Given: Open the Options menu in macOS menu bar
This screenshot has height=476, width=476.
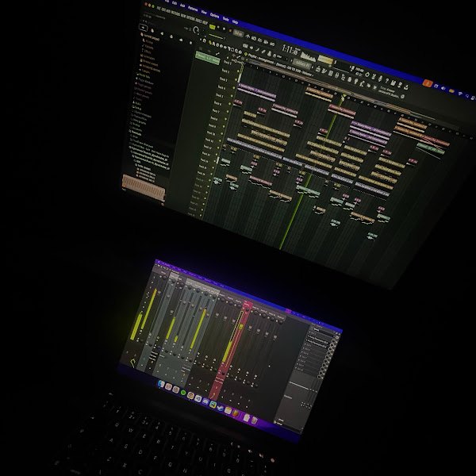Looking at the screenshot, I should point(214,16).
